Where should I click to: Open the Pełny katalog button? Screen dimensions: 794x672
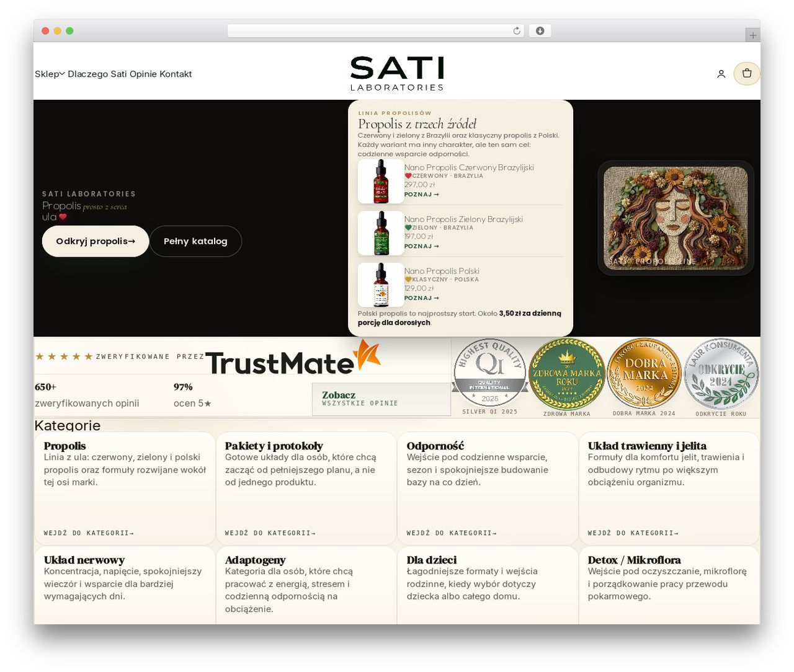point(195,241)
